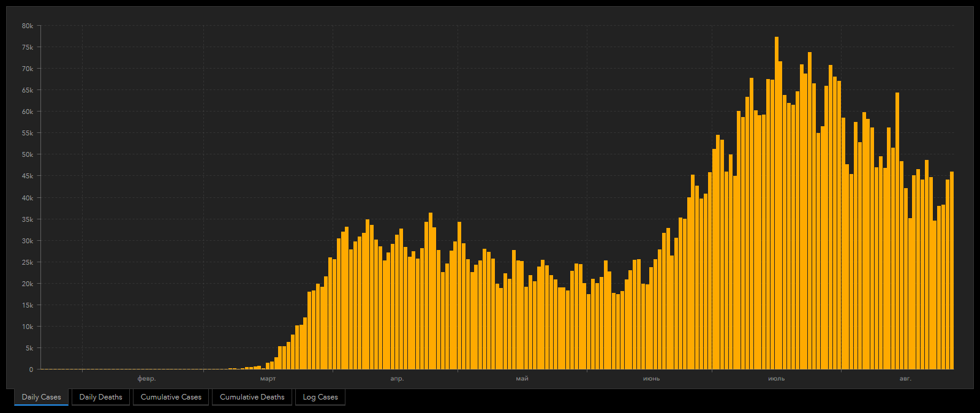Image resolution: width=980 pixels, height=413 pixels.
Task: Click the июль month label
Action: click(x=776, y=379)
